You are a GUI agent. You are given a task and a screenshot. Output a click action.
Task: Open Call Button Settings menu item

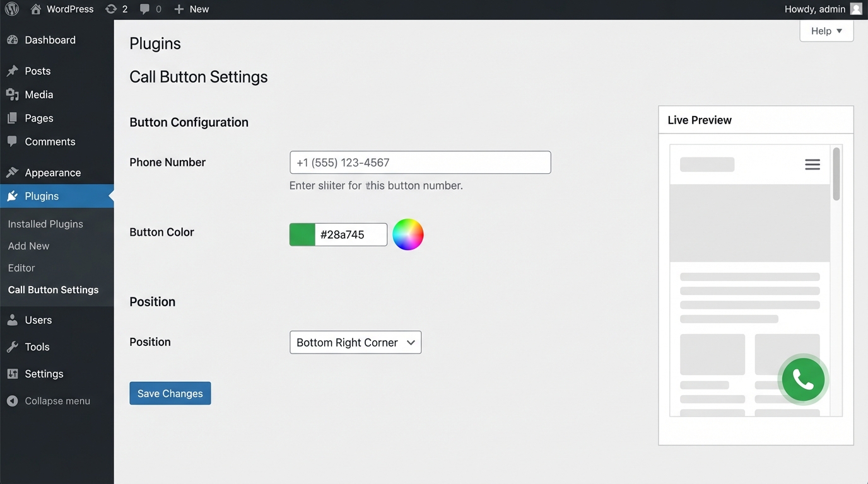(x=53, y=289)
